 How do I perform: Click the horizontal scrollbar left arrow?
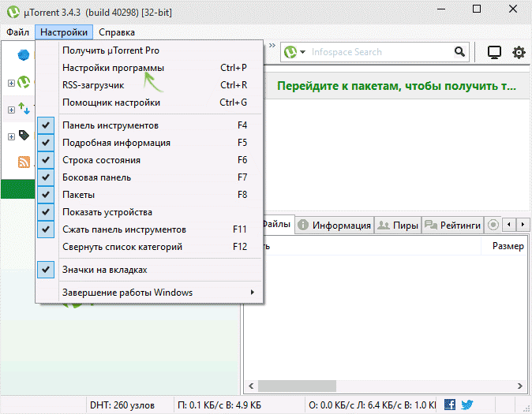[x=251, y=386]
